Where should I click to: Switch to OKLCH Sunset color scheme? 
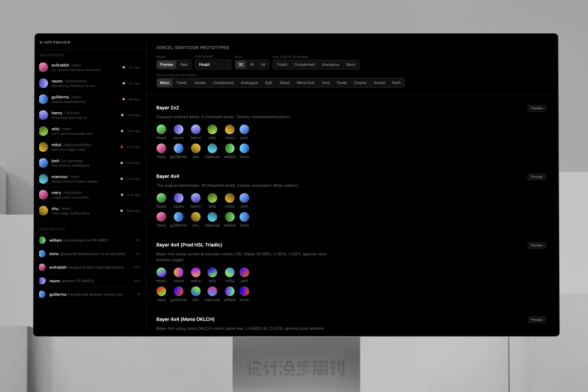379,83
